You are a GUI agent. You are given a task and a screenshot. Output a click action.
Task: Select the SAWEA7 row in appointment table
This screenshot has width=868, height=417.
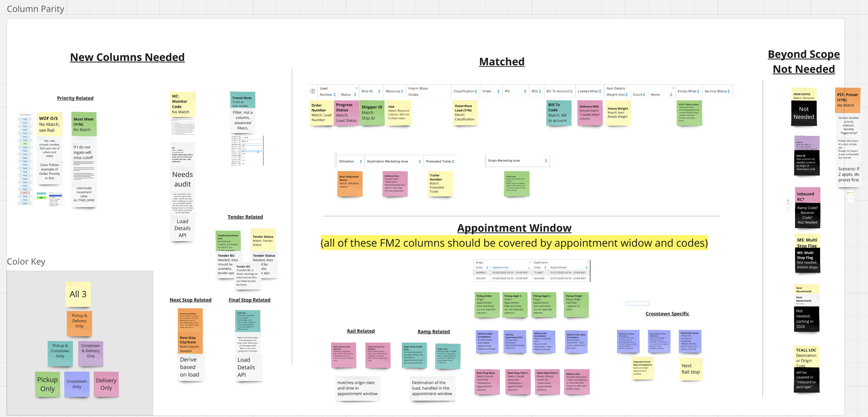(481, 273)
